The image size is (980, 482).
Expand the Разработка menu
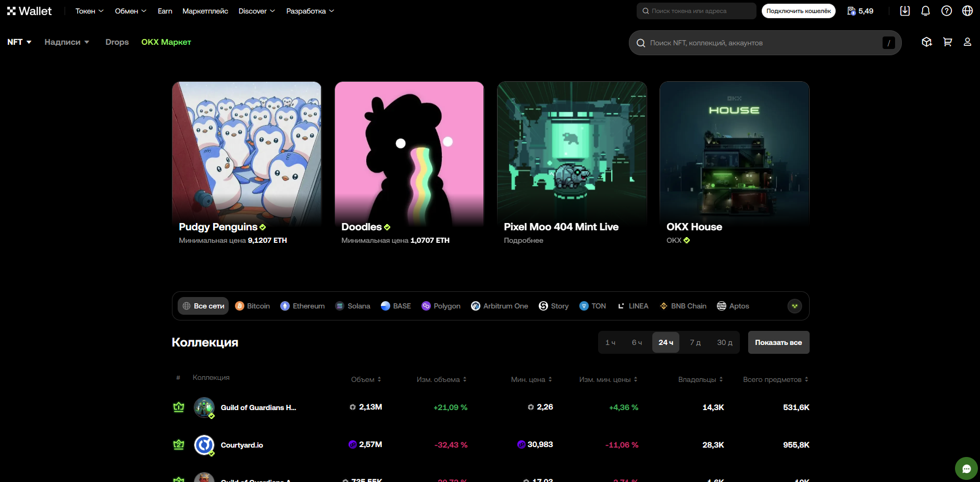coord(311,11)
